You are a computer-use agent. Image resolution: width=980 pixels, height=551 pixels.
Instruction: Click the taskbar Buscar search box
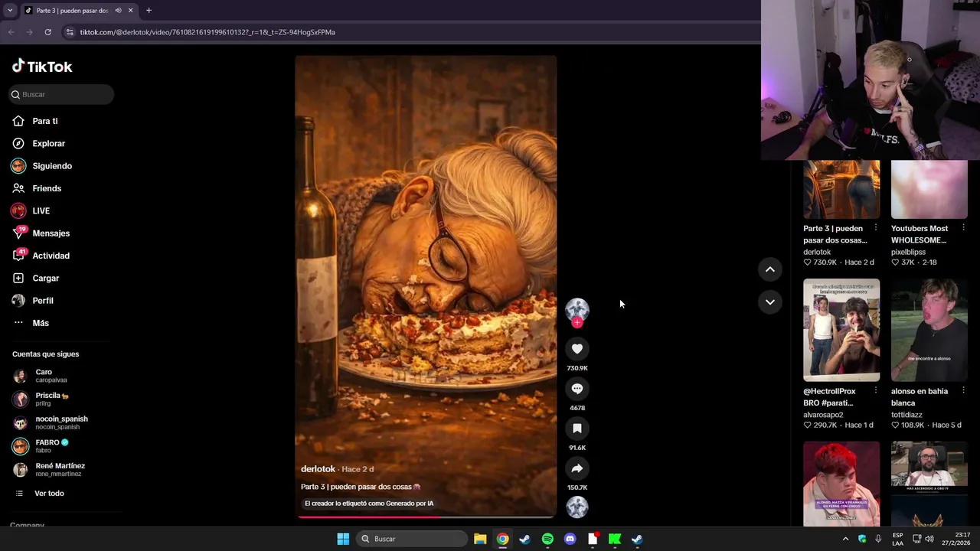coord(412,539)
